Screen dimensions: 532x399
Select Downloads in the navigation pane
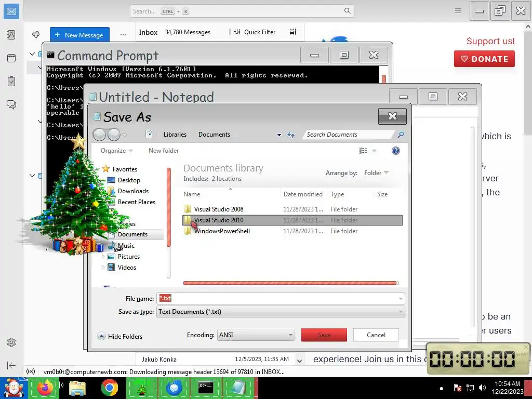tap(133, 191)
